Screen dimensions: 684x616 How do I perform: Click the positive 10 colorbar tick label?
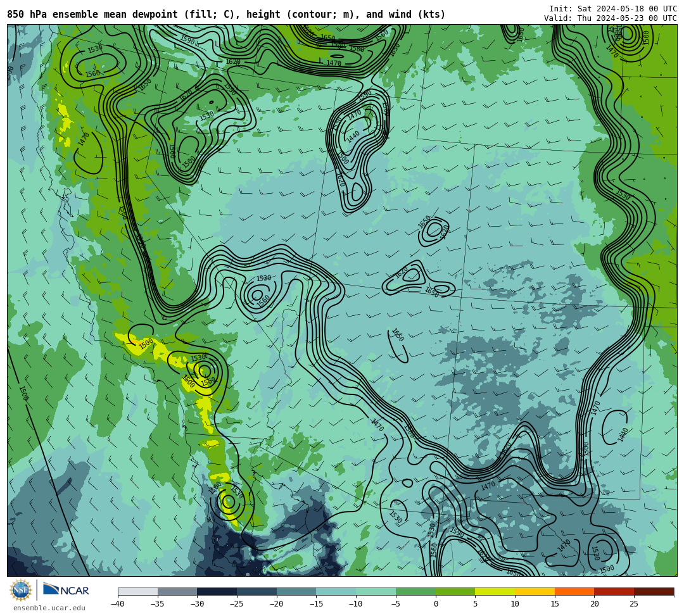(x=515, y=604)
